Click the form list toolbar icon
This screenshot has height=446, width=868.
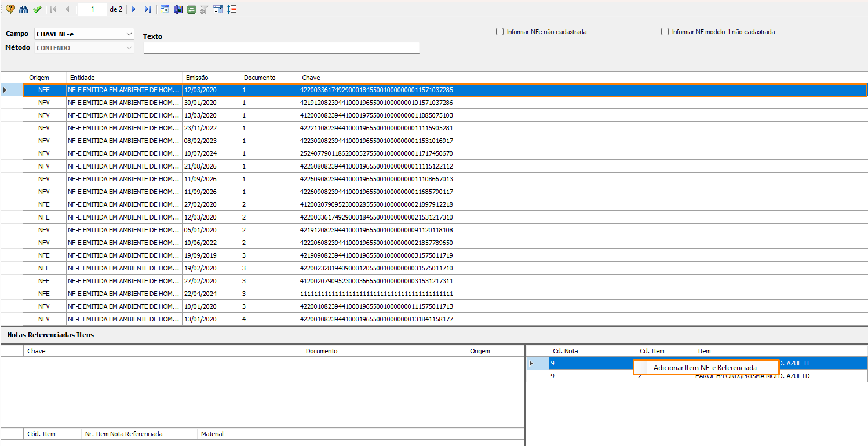pos(218,9)
